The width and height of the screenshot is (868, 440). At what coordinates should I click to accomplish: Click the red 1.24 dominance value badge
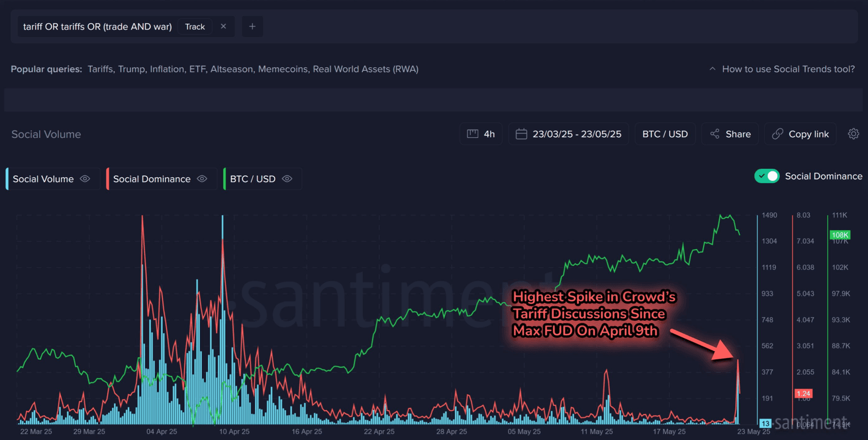802,394
